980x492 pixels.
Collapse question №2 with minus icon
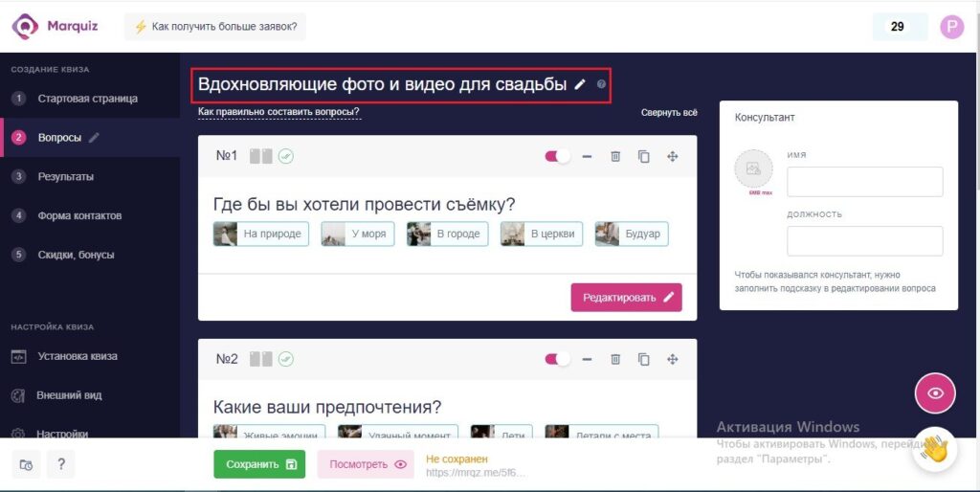pyautogui.click(x=587, y=359)
